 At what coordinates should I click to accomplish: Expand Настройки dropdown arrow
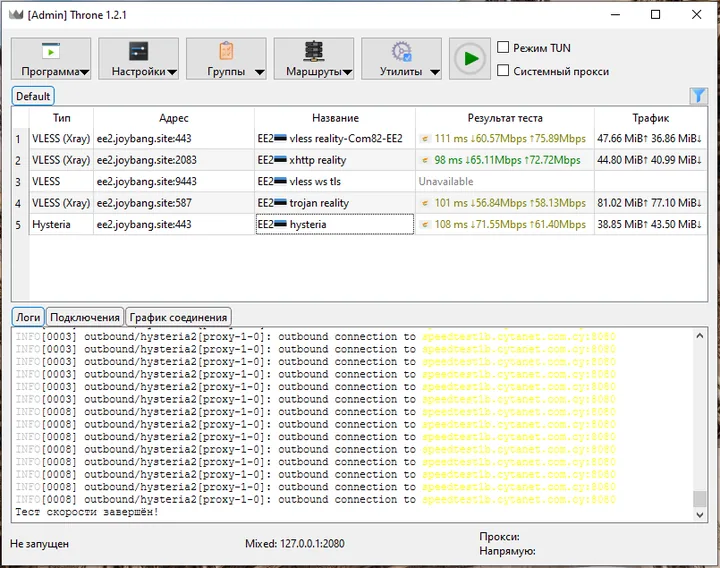point(172,73)
